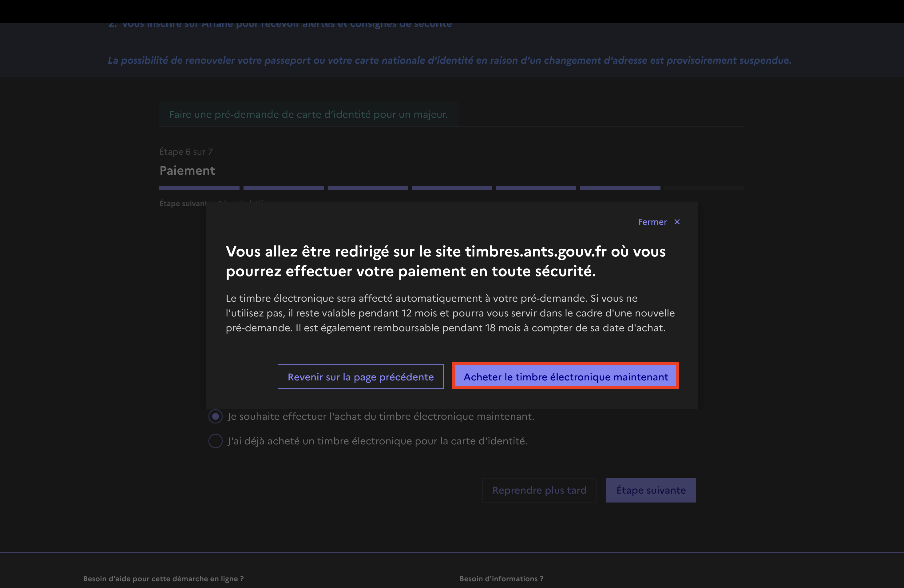
Task: Click the fifth progress step segment
Action: click(x=536, y=189)
